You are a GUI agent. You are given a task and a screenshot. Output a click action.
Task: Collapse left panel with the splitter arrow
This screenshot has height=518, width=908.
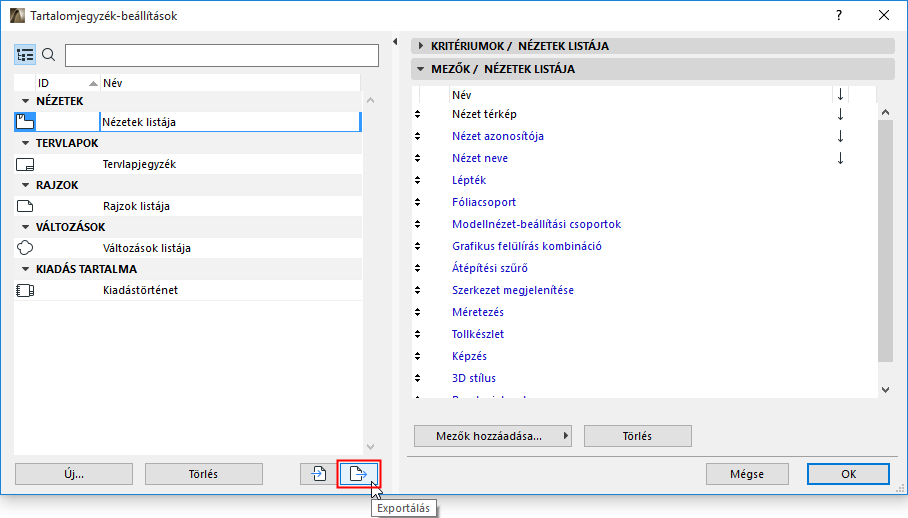395,42
